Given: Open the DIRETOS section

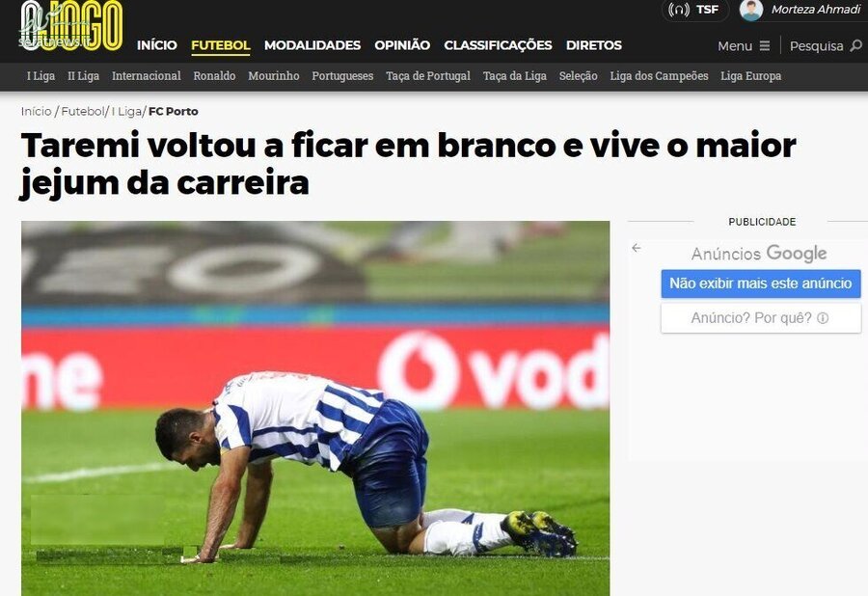Looking at the screenshot, I should pos(593,45).
